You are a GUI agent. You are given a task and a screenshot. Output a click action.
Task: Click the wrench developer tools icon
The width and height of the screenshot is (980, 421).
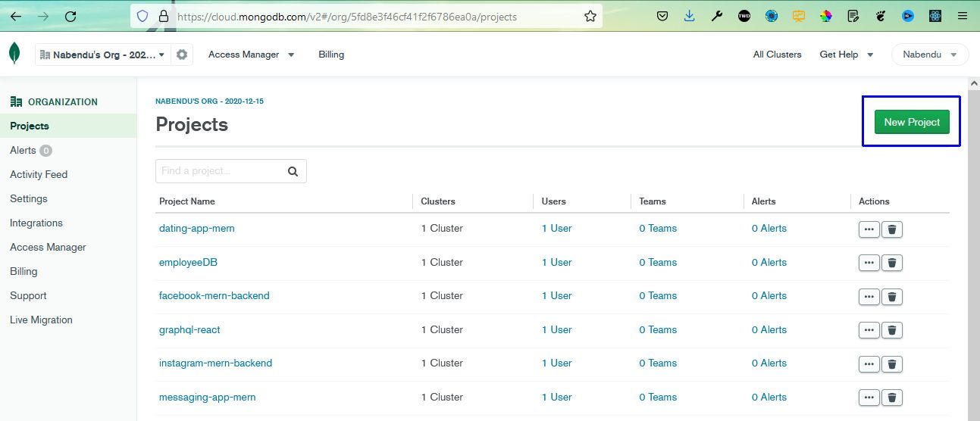click(x=717, y=16)
